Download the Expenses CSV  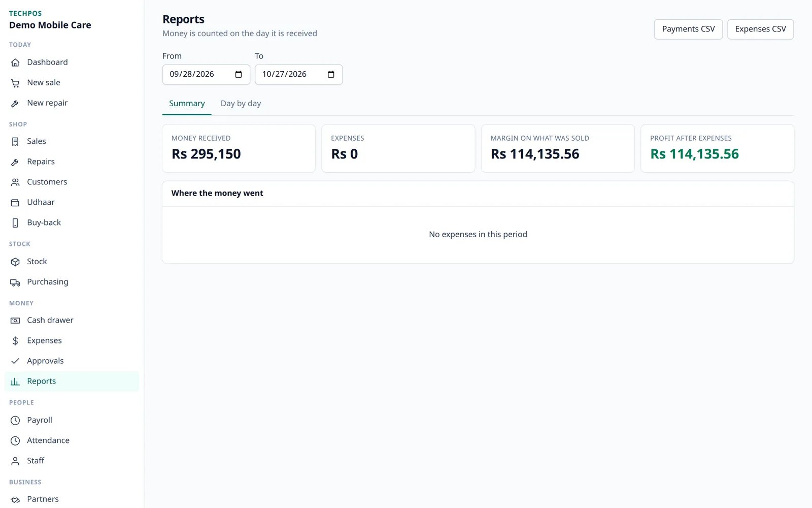tap(760, 29)
